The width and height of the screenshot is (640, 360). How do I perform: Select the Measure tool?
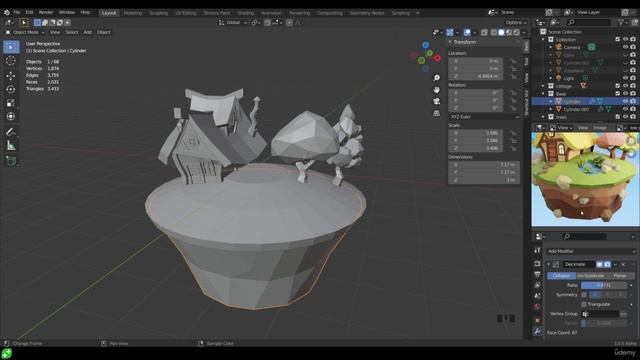coord(11,146)
